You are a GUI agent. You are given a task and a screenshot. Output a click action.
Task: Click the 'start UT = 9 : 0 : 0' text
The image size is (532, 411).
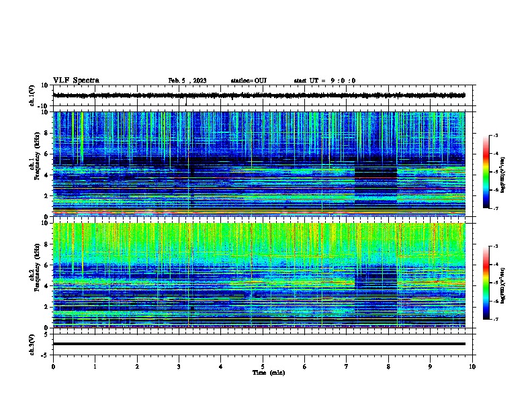tap(324, 81)
